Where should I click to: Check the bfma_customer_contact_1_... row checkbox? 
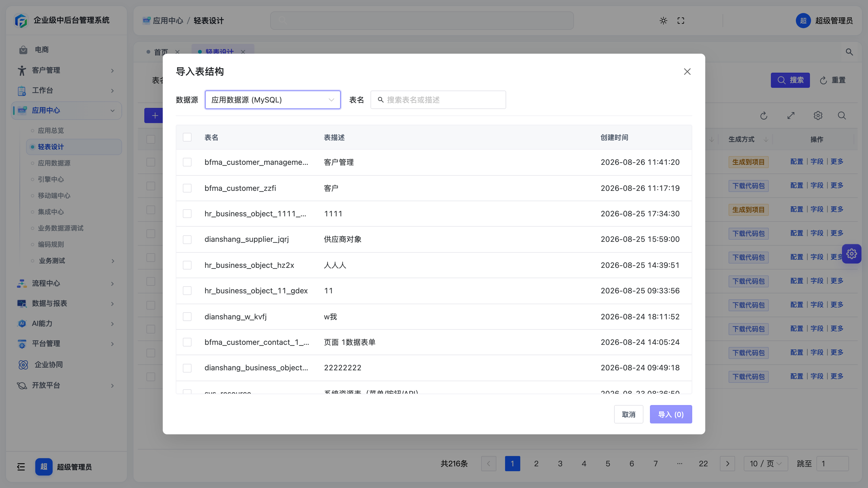tap(187, 342)
